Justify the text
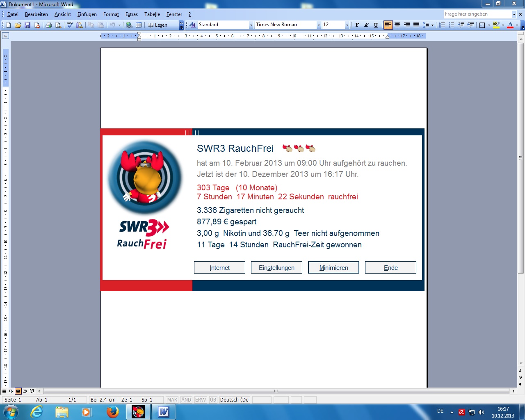 (x=416, y=25)
